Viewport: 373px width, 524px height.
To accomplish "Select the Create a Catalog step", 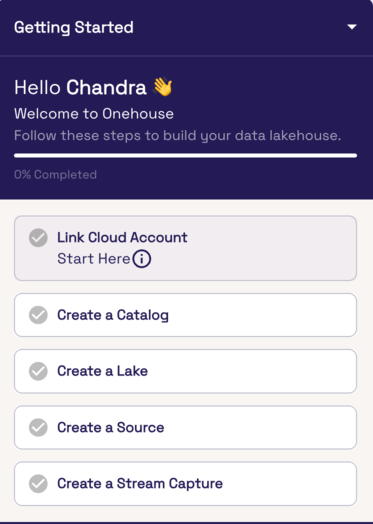I will 185,315.
